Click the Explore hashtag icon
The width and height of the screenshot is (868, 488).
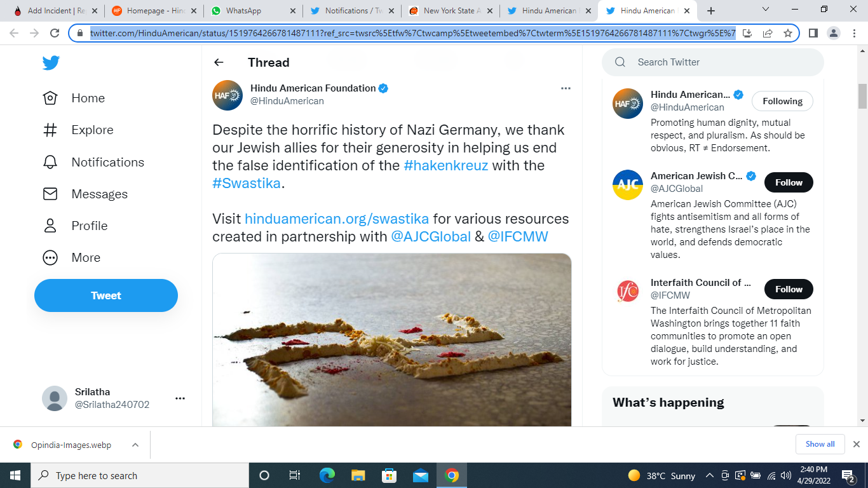[50, 130]
